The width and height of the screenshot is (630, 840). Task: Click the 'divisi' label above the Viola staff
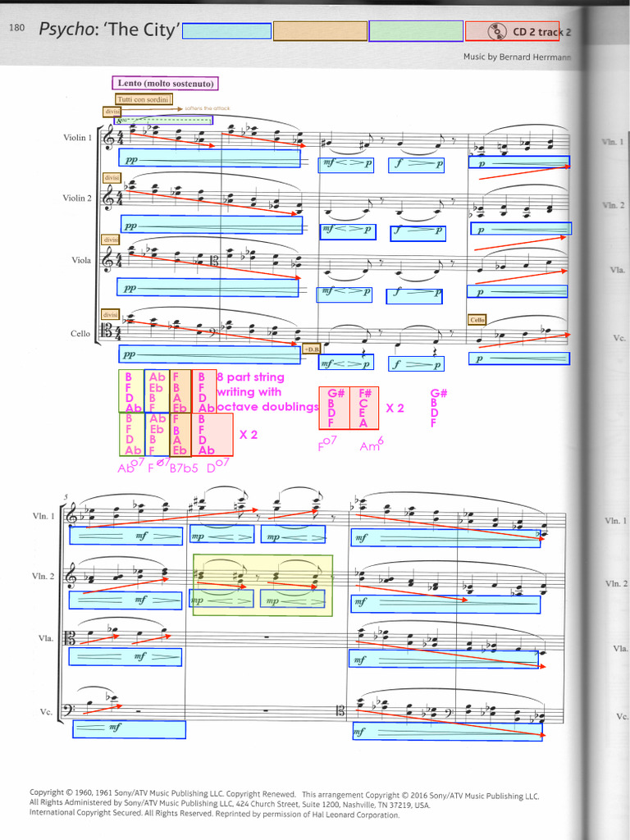point(111,240)
